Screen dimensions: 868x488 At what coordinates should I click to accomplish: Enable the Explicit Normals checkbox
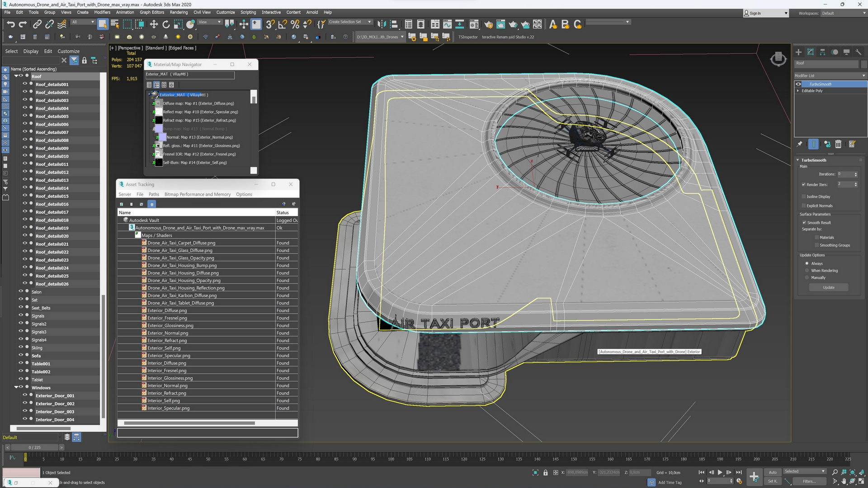coord(804,206)
